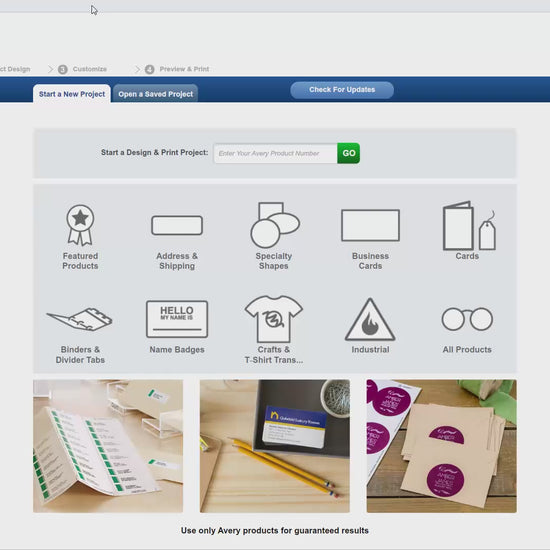Click the Check For Updates button
Screen dimensions: 550x550
tap(342, 90)
